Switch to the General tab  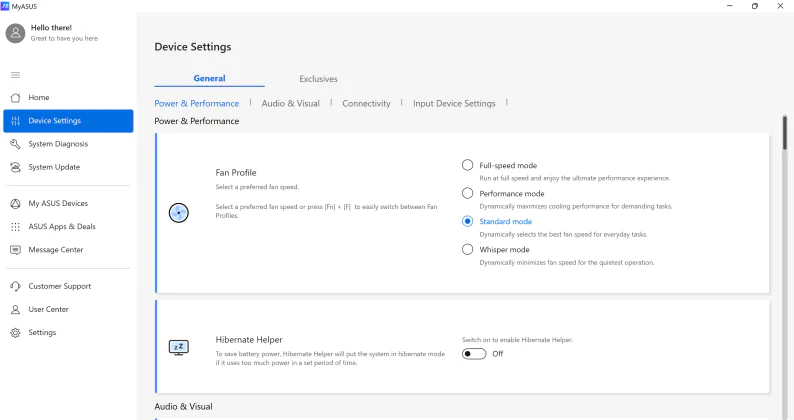pyautogui.click(x=209, y=79)
